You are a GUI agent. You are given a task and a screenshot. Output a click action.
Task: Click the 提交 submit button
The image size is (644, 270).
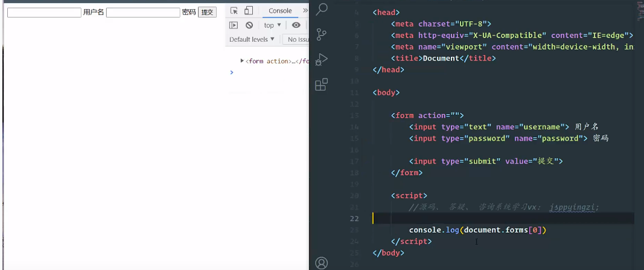click(x=207, y=12)
